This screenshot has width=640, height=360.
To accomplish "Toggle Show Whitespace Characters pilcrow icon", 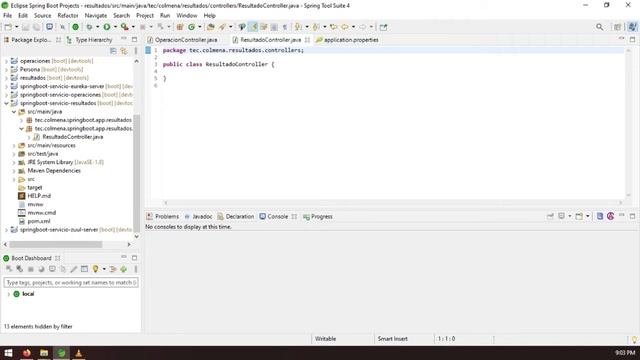I will (x=284, y=27).
